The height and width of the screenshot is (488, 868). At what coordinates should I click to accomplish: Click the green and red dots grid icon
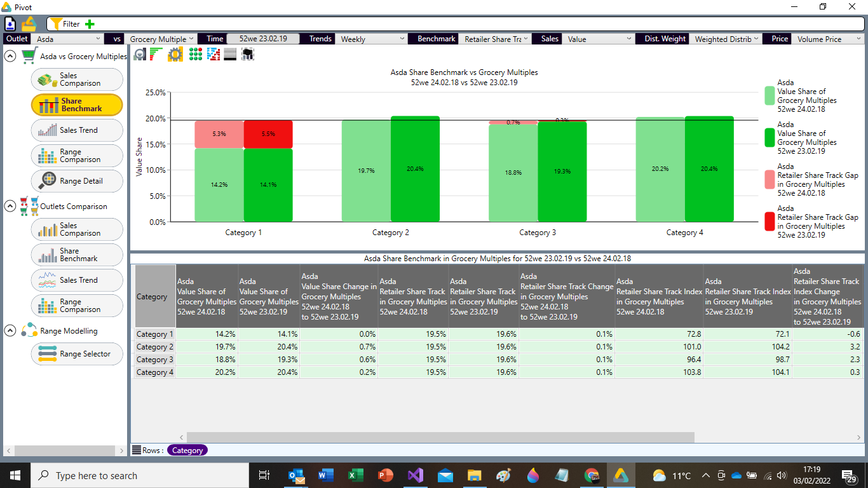[196, 55]
